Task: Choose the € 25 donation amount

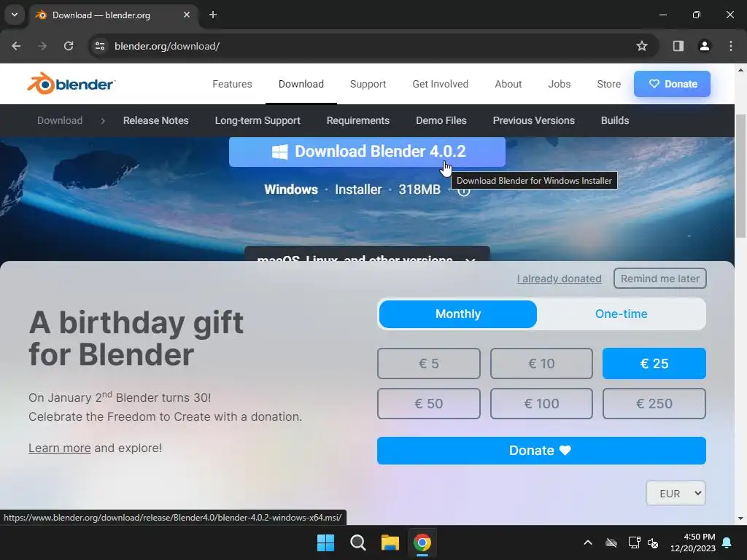Action: [654, 363]
